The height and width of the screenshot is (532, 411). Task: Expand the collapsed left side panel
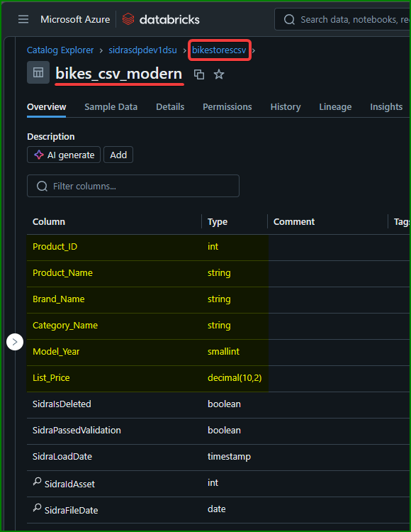click(x=15, y=342)
